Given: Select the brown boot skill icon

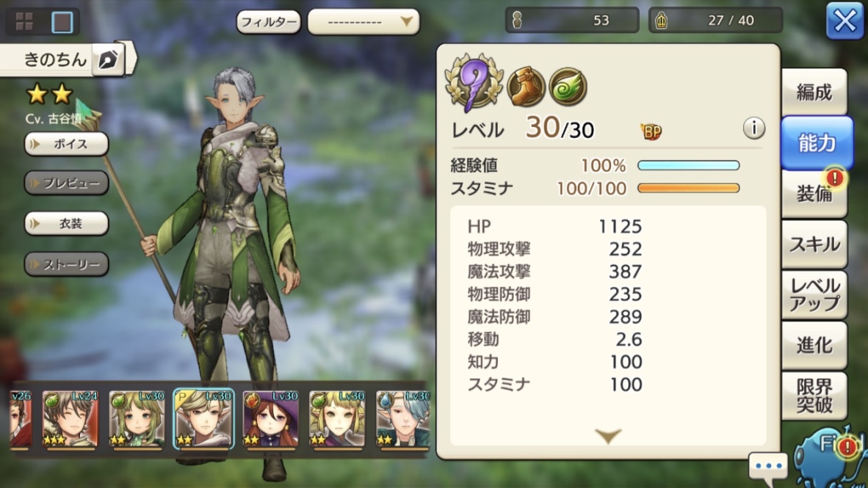Looking at the screenshot, I should [x=525, y=87].
